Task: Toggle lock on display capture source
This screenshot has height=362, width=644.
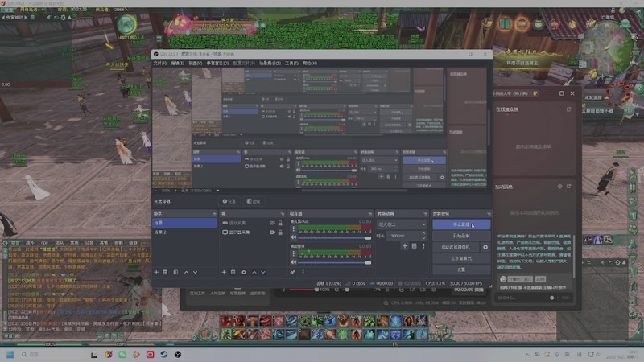Action: (280, 232)
